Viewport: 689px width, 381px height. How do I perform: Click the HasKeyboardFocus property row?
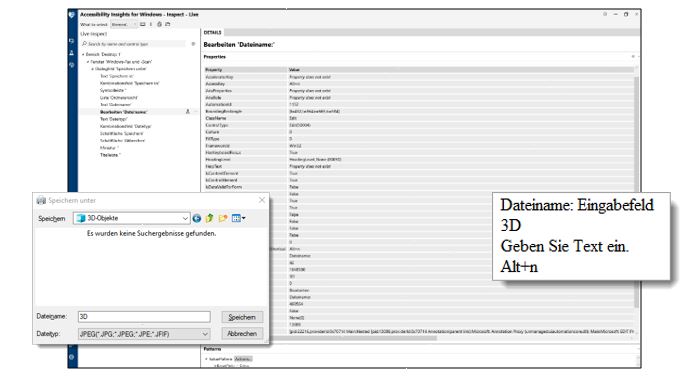tap(419, 152)
